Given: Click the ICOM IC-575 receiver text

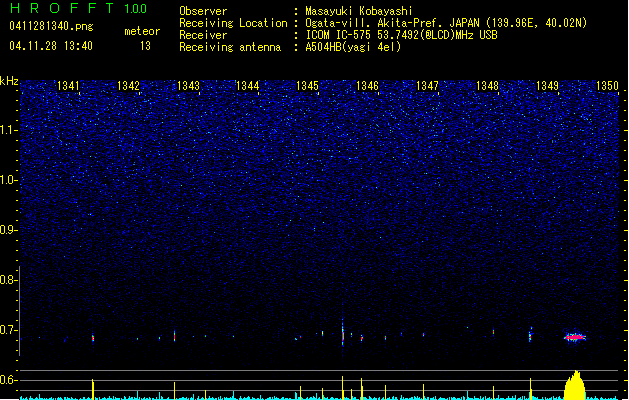Looking at the screenshot, I should point(402,35).
